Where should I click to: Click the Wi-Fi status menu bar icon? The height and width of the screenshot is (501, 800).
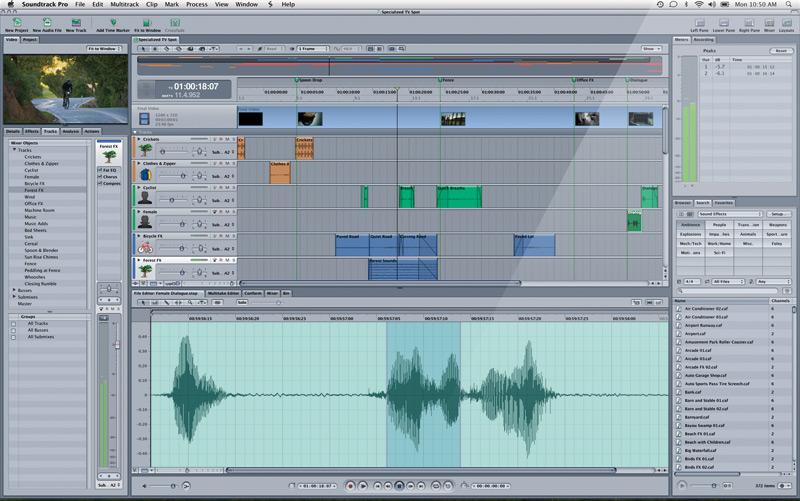(x=699, y=4)
